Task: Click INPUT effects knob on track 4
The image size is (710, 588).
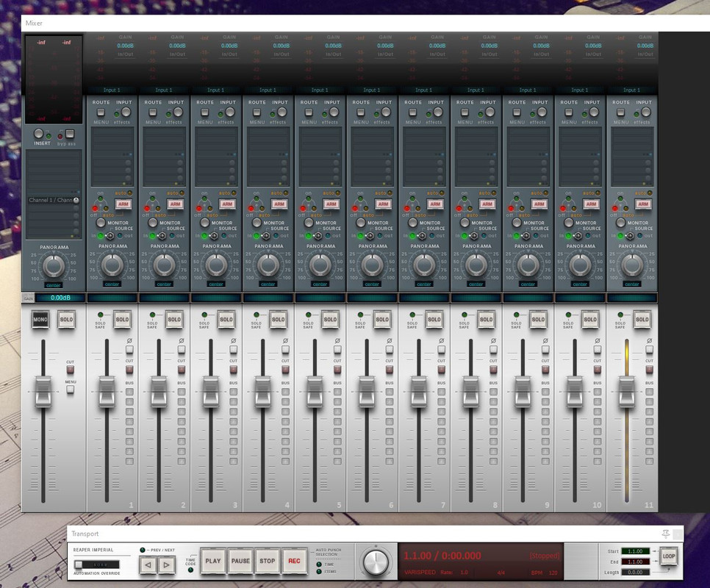Action: click(282, 112)
